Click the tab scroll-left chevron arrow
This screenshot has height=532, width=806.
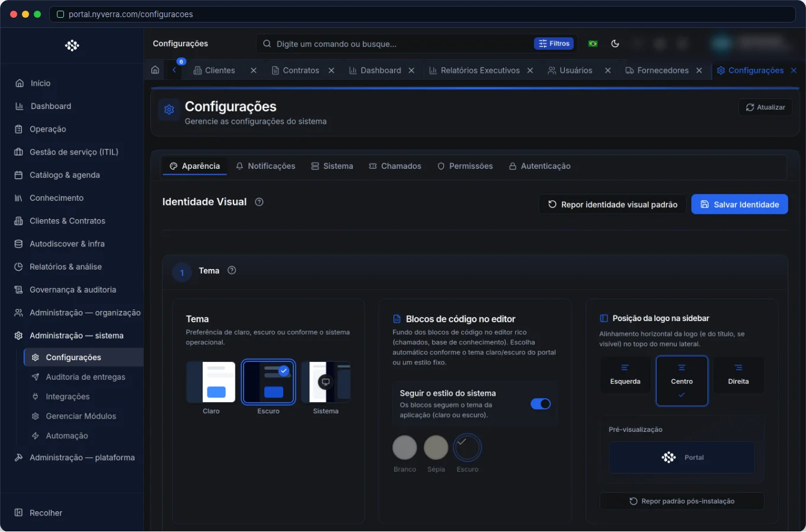tap(174, 70)
